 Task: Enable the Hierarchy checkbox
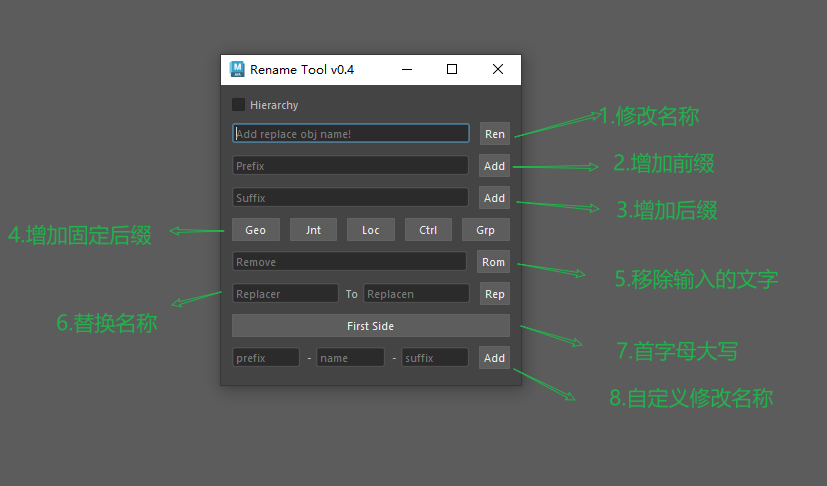238,104
